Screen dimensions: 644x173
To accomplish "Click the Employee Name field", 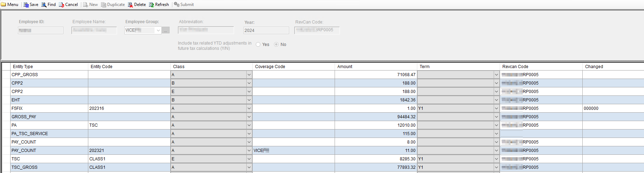I will click(x=94, y=31).
